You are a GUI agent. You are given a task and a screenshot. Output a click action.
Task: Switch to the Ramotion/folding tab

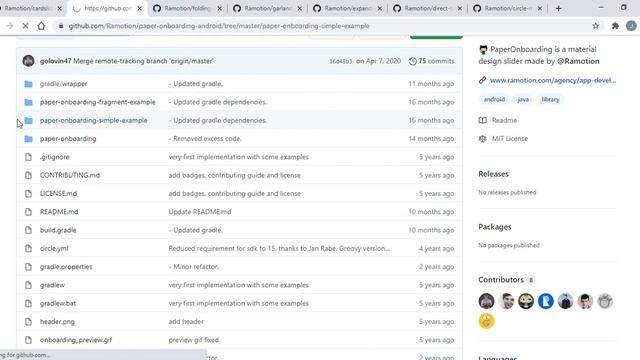(188, 8)
